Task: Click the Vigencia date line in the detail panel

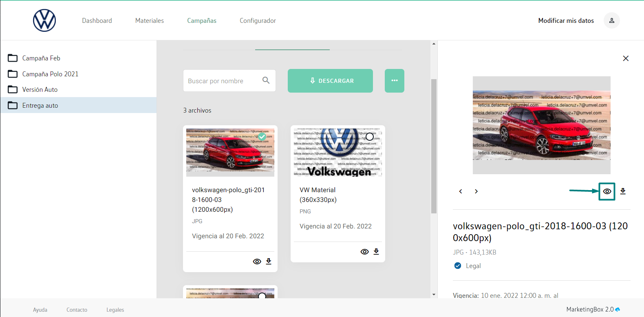Action: (x=505, y=295)
